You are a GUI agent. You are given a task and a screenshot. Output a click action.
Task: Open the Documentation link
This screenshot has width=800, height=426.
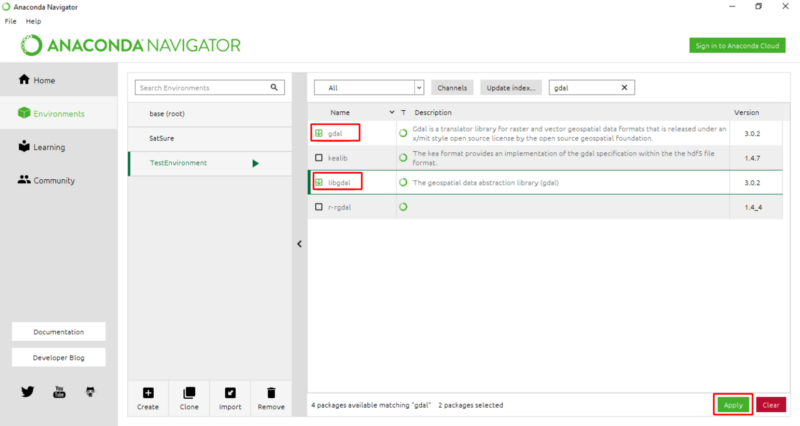(59, 332)
